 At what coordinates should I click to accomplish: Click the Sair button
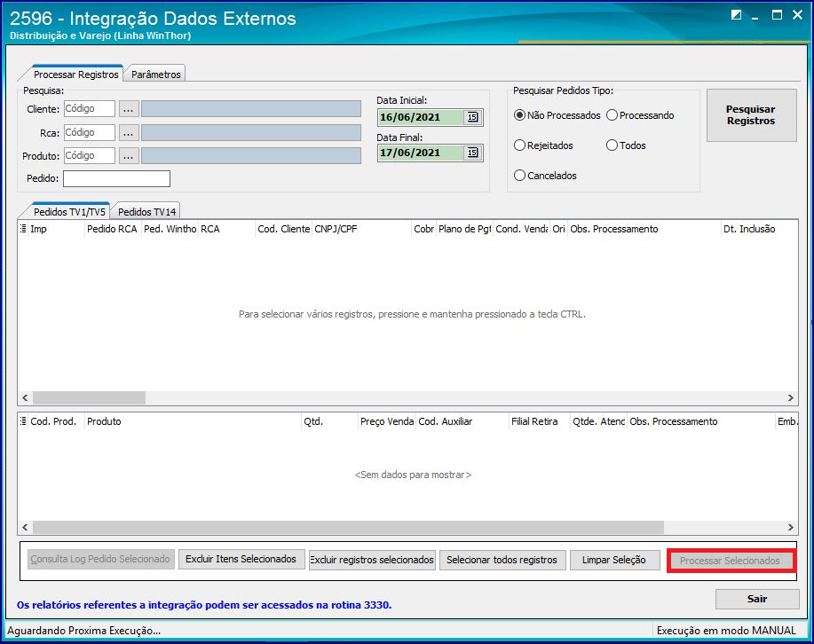[757, 599]
